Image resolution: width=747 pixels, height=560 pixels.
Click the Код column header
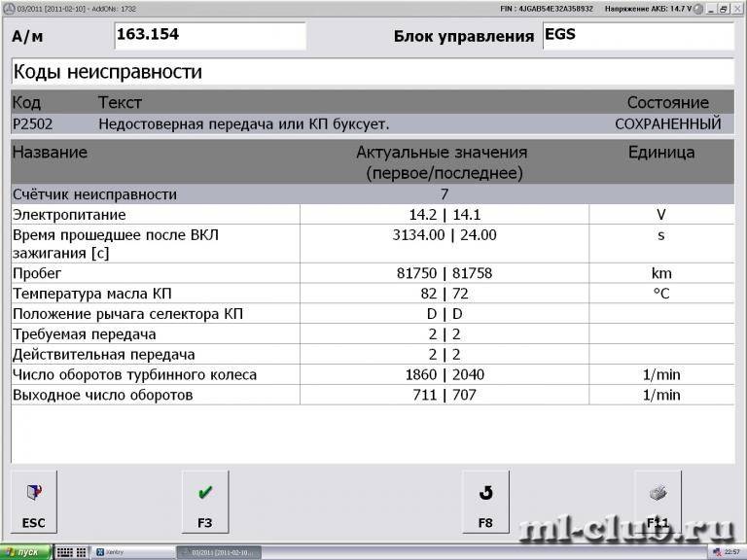point(26,103)
